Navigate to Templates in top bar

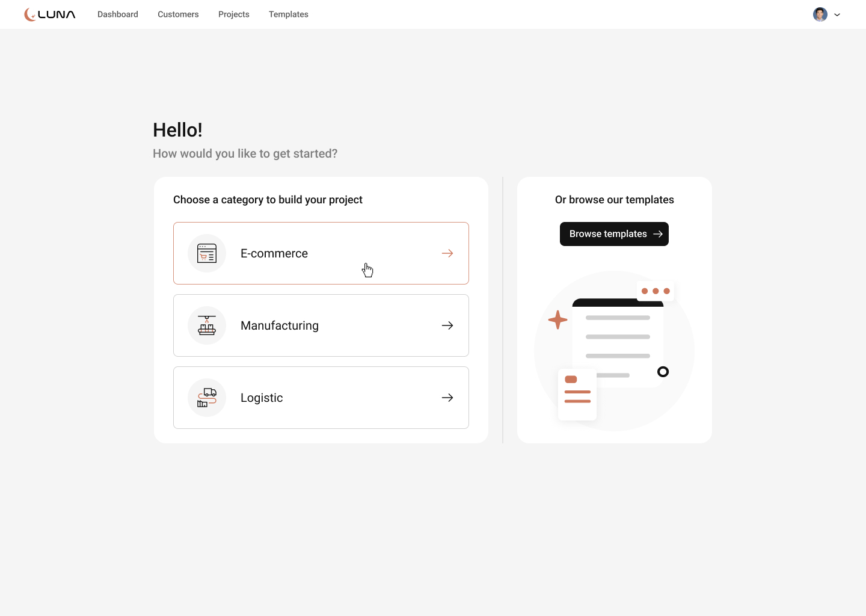pyautogui.click(x=289, y=14)
